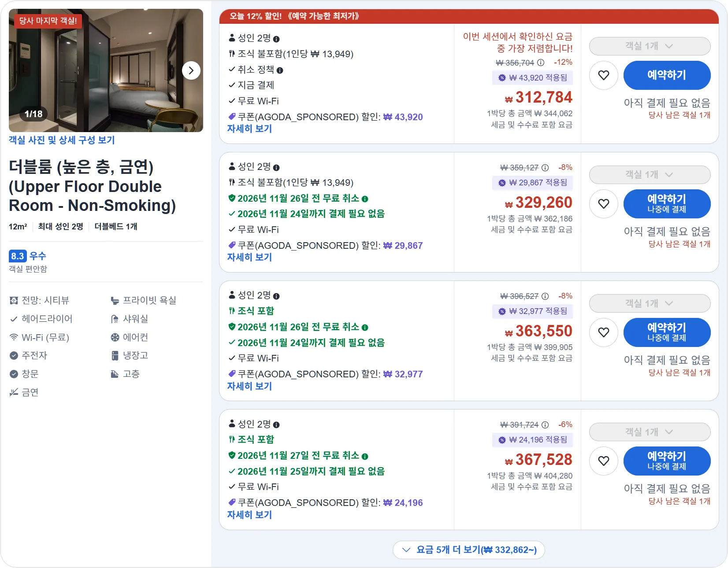The image size is (728, 568).
Task: Click the 취소 정책 text in first offer
Action: pos(256,70)
